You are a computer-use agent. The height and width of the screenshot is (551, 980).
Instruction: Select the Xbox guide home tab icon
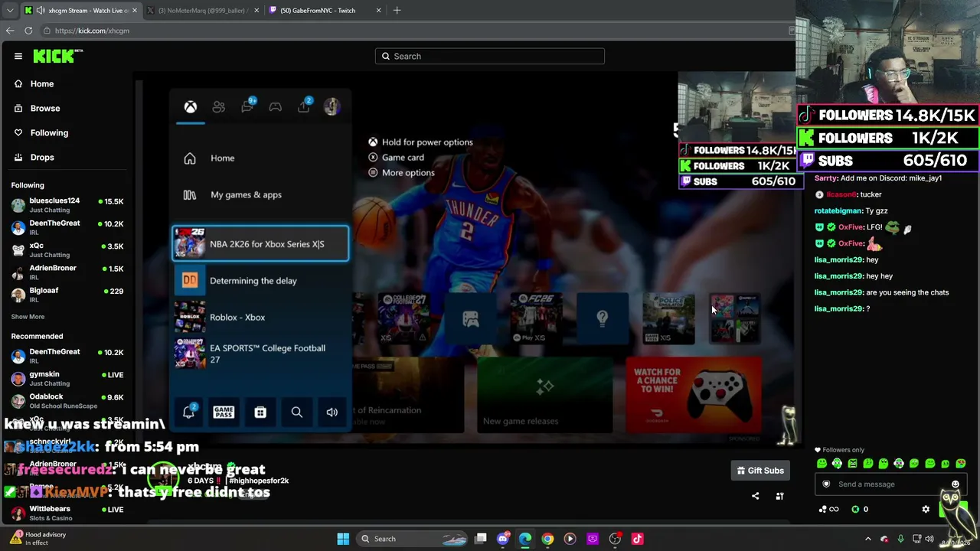191,107
